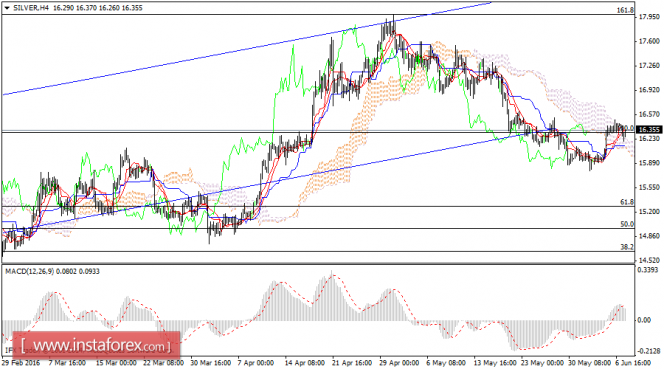
Task: Click the 14.520 price axis value
Action: [x=649, y=261]
